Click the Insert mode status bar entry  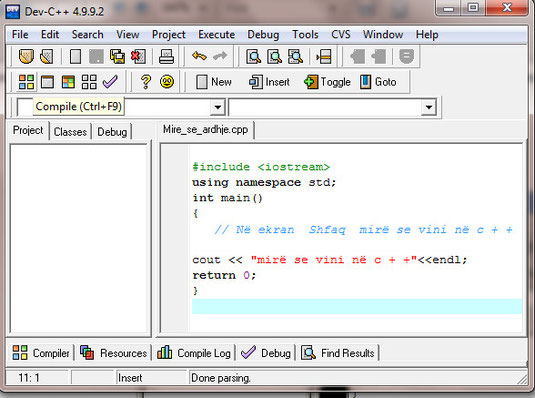coord(130,378)
